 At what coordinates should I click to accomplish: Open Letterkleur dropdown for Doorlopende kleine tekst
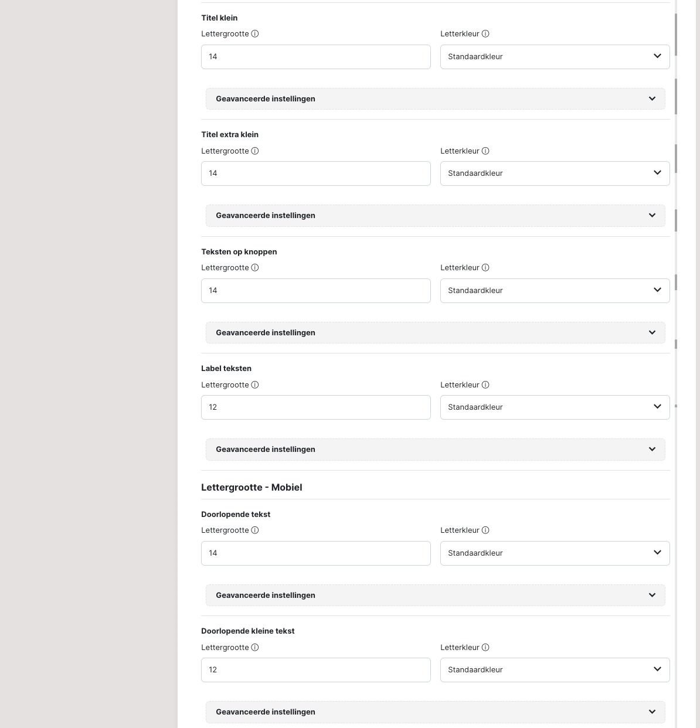(555, 670)
